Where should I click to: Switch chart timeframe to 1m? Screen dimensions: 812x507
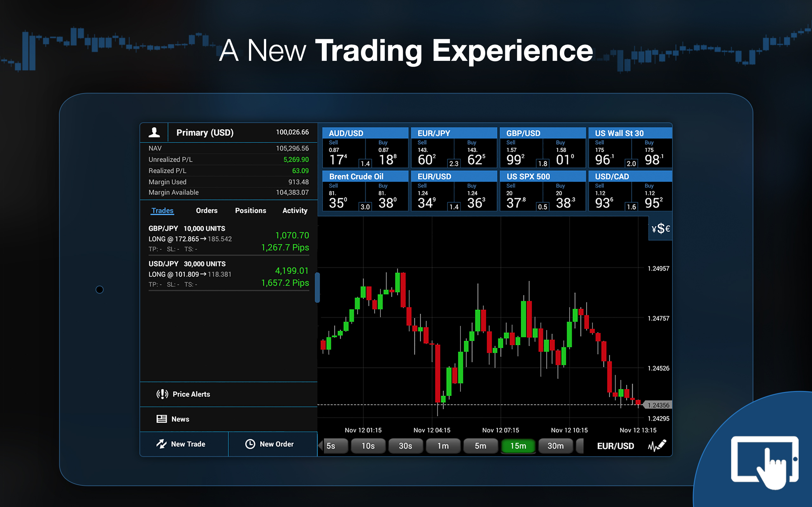coord(443,446)
